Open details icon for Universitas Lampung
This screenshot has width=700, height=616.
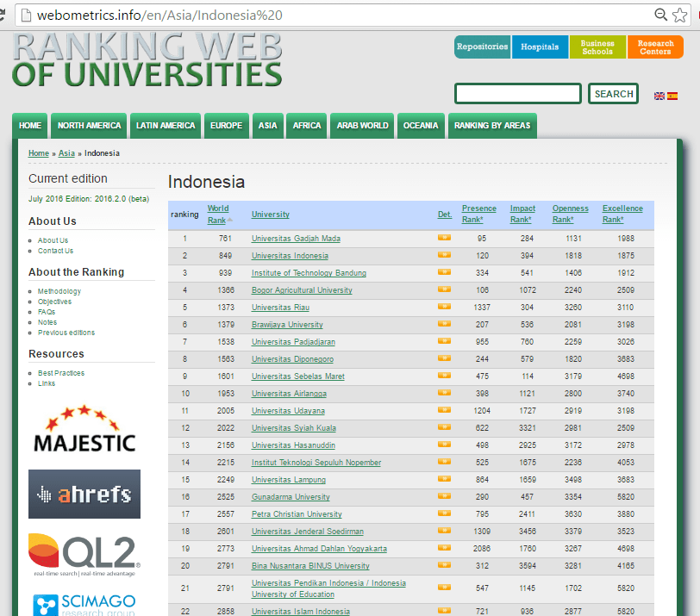[444, 479]
